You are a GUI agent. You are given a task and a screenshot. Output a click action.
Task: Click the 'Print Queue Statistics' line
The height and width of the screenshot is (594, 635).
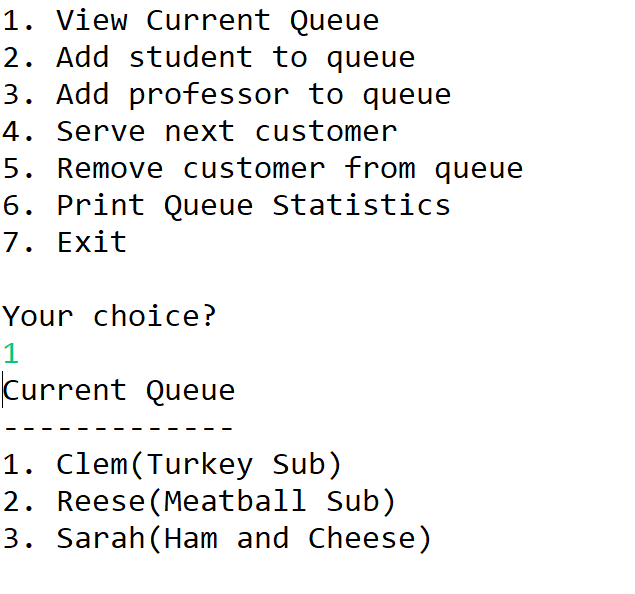[226, 206]
